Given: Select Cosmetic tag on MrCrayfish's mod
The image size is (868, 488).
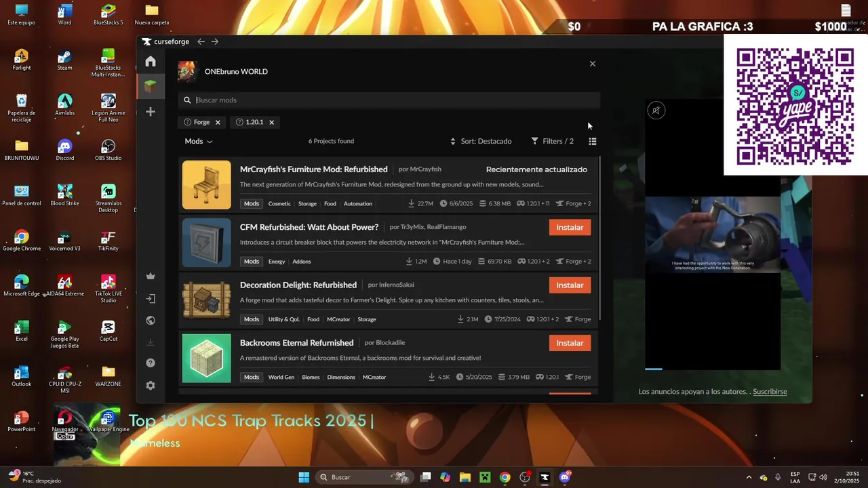Looking at the screenshot, I should tap(279, 204).
